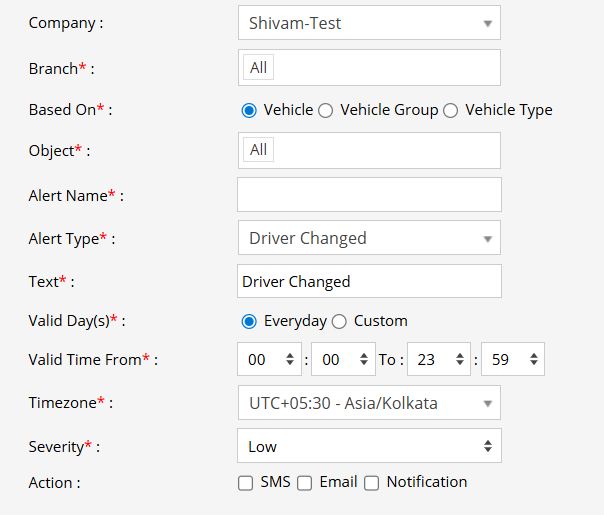
Task: Open the Valid Time From minute selector
Action: coord(342,359)
